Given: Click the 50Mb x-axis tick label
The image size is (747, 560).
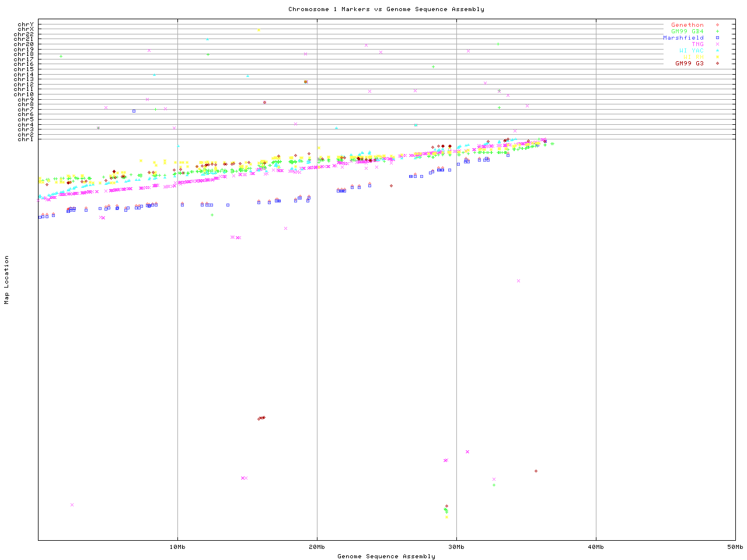Looking at the screenshot, I should (735, 547).
